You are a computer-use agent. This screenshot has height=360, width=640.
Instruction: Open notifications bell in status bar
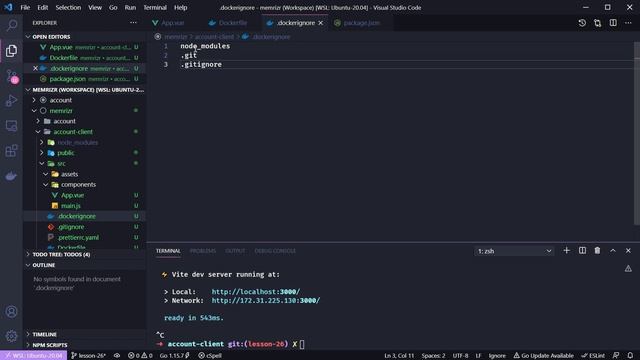[630, 356]
